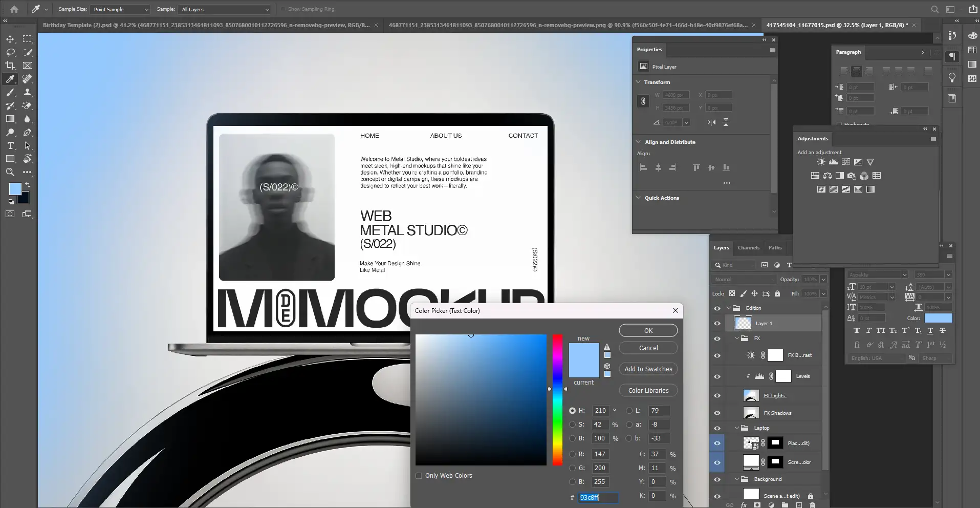Collapse the Align and Distribute section
Viewport: 980px width, 508px height.
[x=639, y=142]
